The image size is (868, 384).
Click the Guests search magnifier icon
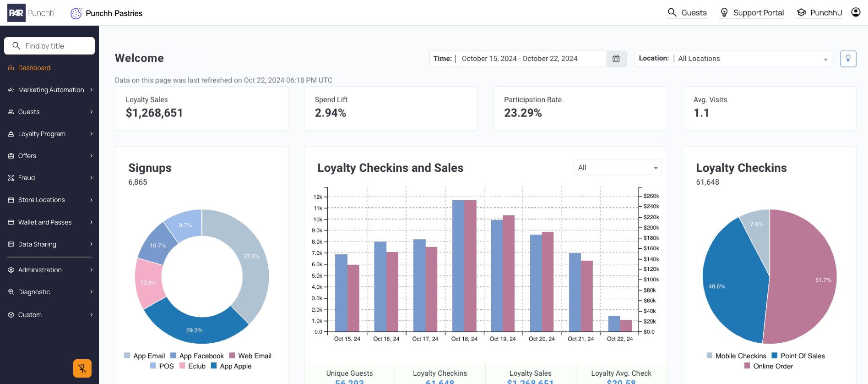point(672,12)
